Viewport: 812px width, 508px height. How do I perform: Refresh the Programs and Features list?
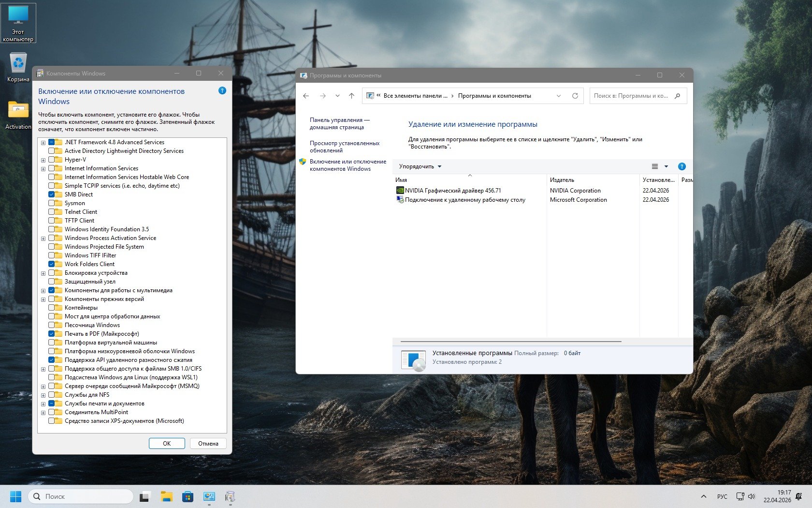575,96
